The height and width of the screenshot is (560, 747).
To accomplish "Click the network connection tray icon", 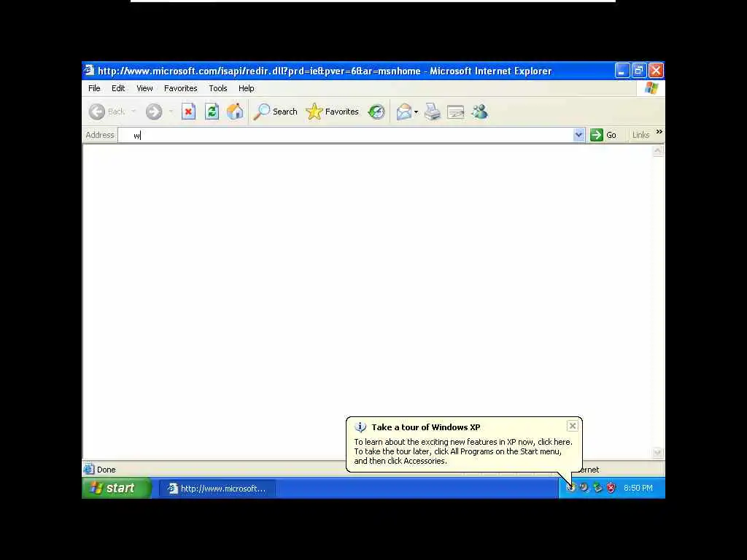I will click(597, 488).
